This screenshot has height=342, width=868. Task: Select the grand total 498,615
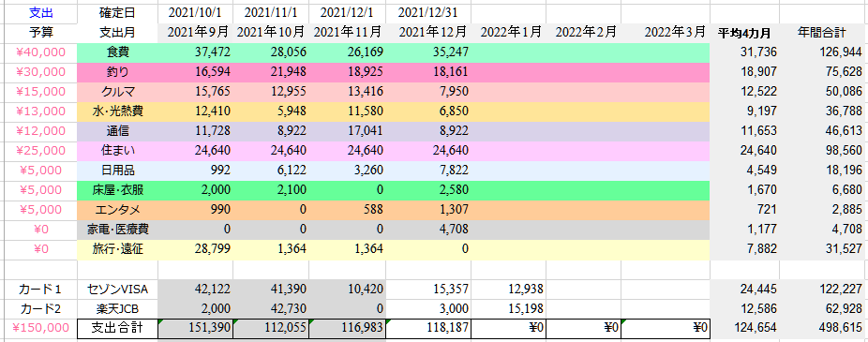tap(823, 328)
